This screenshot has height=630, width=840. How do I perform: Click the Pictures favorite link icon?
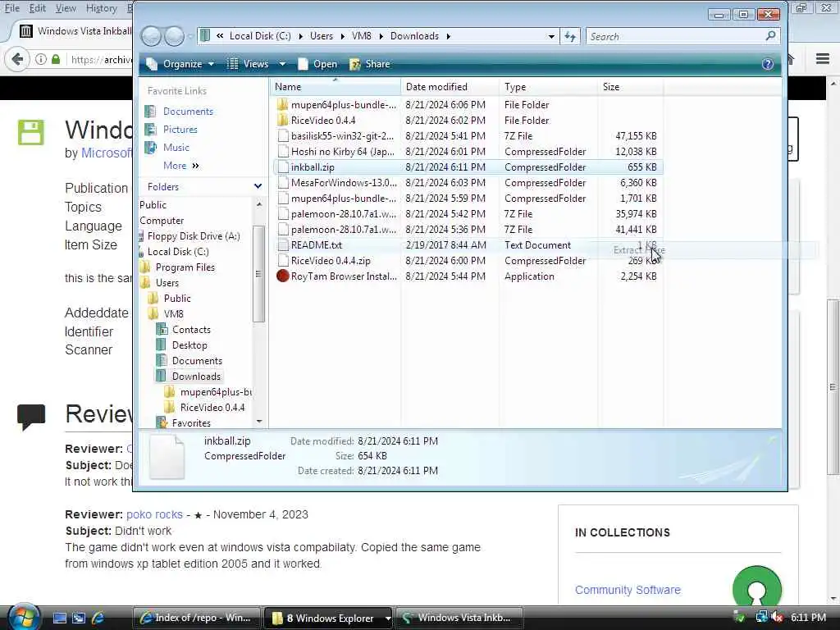click(151, 129)
